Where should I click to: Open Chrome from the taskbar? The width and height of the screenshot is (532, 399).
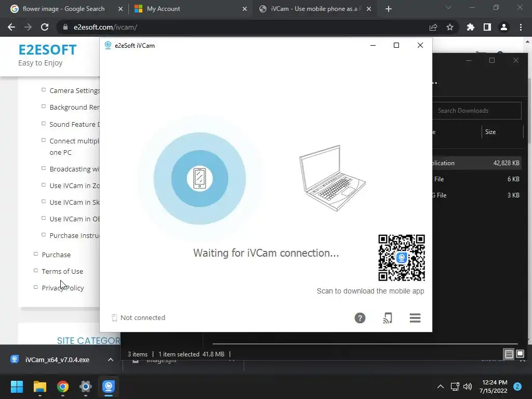[63, 387]
